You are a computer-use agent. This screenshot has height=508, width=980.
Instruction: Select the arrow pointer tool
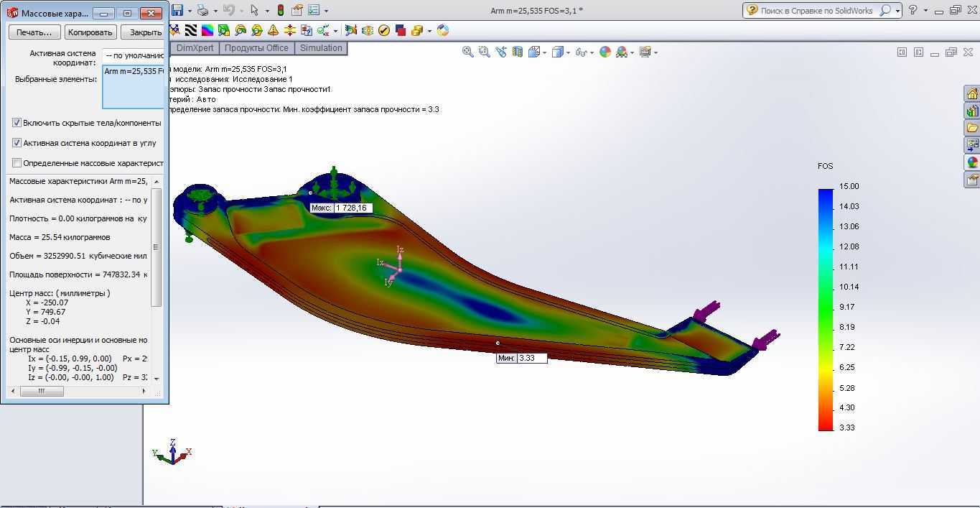click(255, 10)
